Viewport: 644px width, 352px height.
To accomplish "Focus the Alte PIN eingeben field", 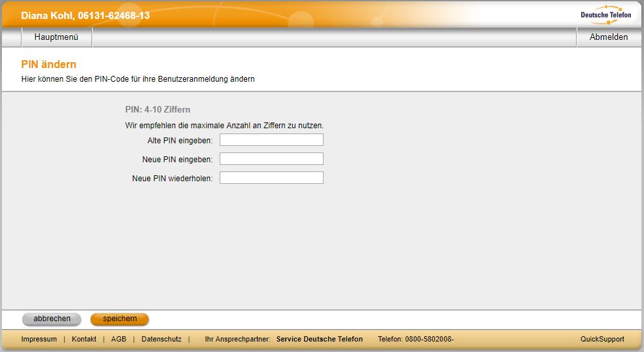I will pyautogui.click(x=271, y=140).
